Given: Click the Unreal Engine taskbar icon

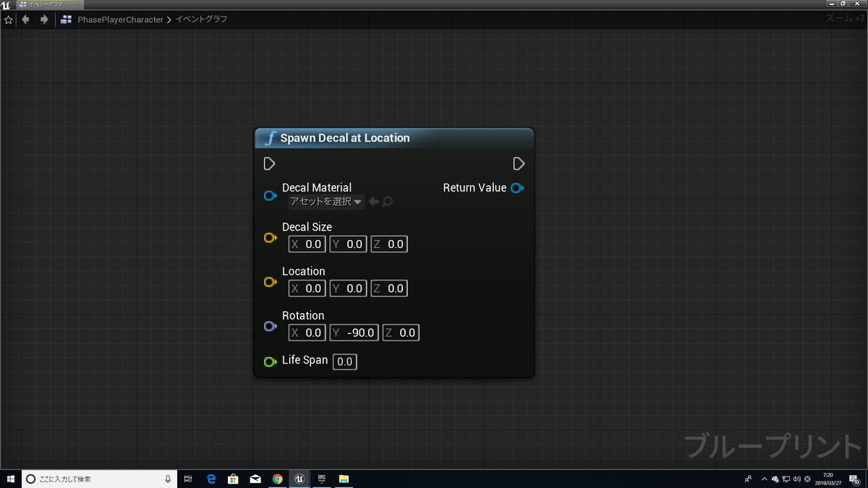Looking at the screenshot, I should click(299, 479).
